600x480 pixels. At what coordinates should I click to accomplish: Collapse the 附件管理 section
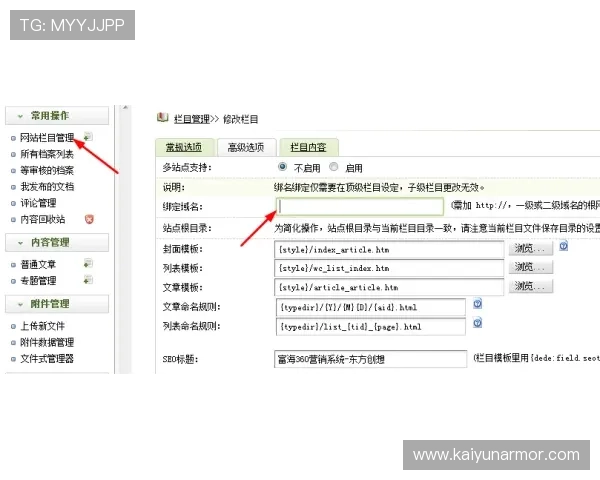[57, 304]
